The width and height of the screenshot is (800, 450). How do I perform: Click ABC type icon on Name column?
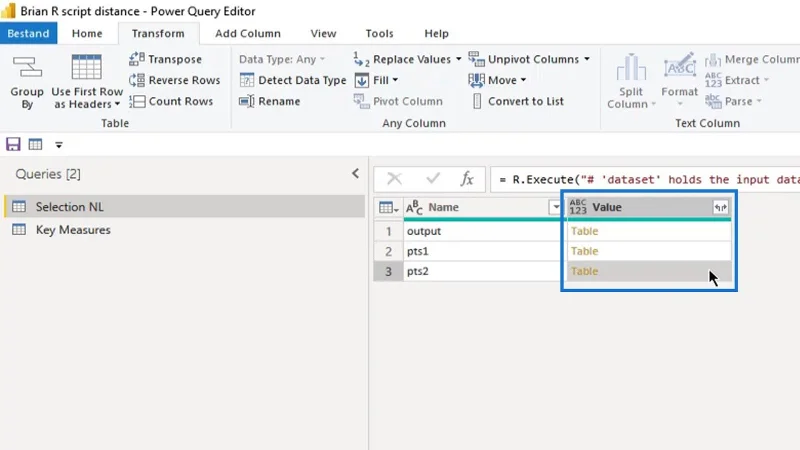pyautogui.click(x=414, y=207)
